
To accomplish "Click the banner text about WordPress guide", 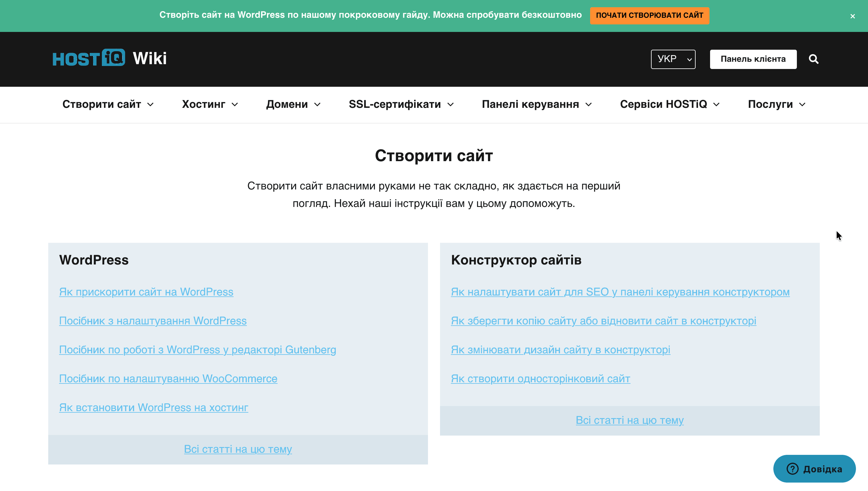I will pyautogui.click(x=370, y=15).
